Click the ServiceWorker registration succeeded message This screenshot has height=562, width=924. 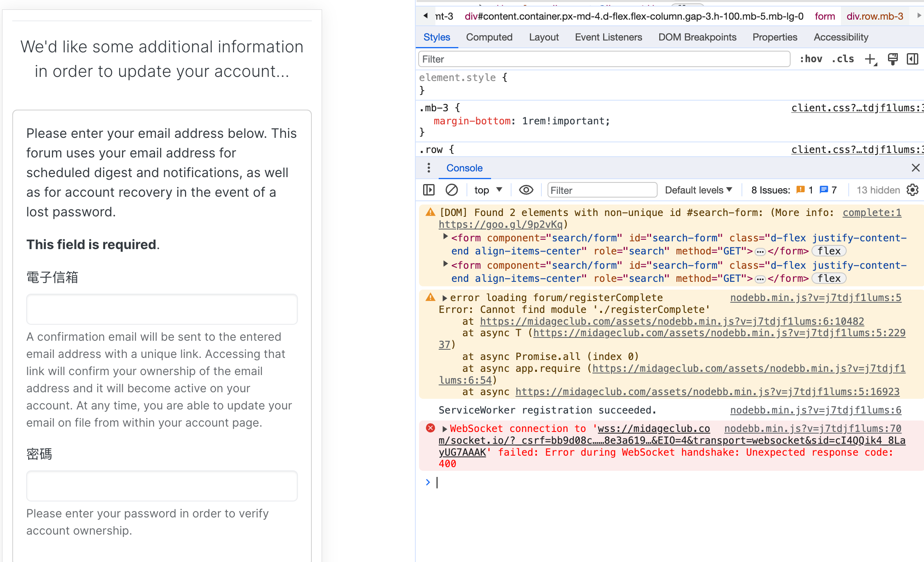click(547, 410)
